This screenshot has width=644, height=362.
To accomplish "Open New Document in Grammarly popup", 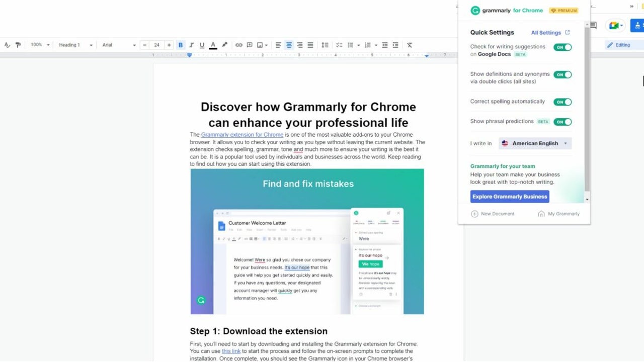I will tap(493, 214).
